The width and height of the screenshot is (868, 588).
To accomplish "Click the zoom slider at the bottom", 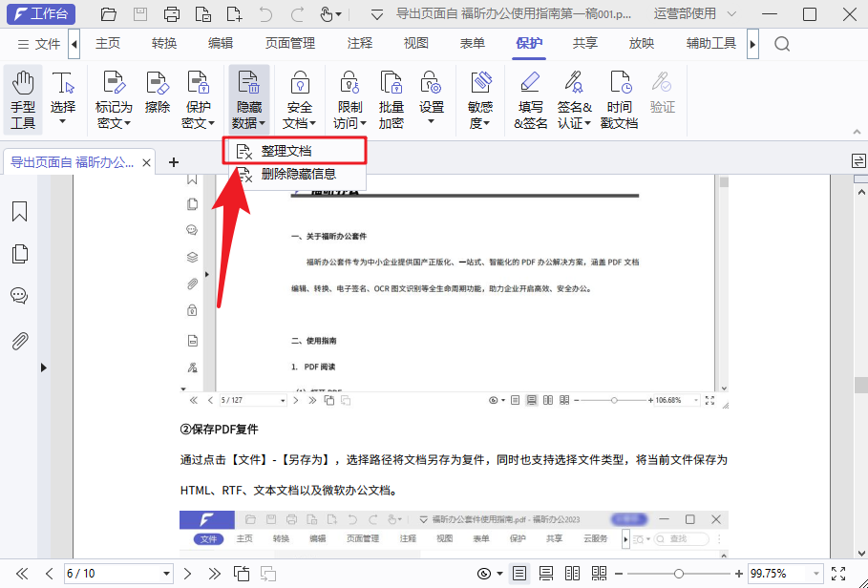I will (x=680, y=574).
